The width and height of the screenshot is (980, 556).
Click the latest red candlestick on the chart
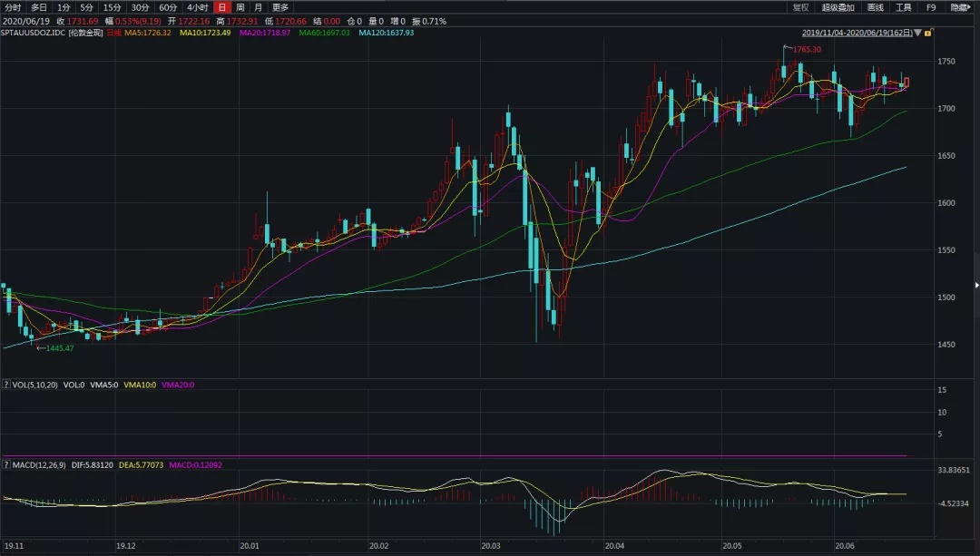[906, 83]
